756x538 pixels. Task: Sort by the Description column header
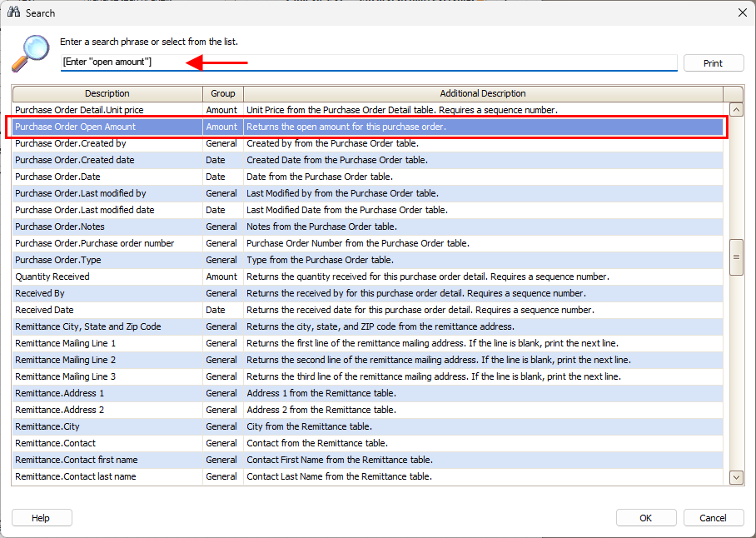pyautogui.click(x=107, y=93)
